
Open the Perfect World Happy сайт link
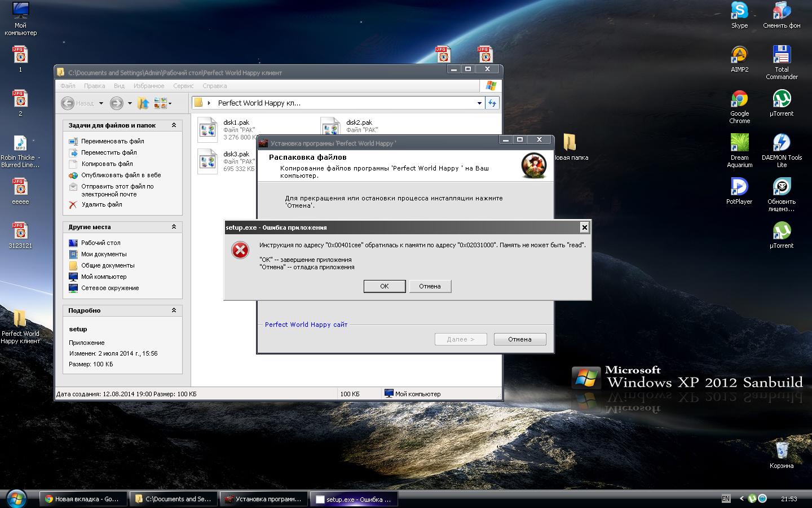click(306, 325)
